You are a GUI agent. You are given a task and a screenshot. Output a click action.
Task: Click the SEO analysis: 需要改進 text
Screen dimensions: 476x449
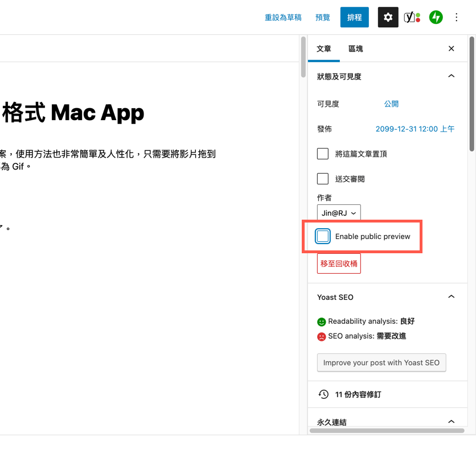(367, 336)
